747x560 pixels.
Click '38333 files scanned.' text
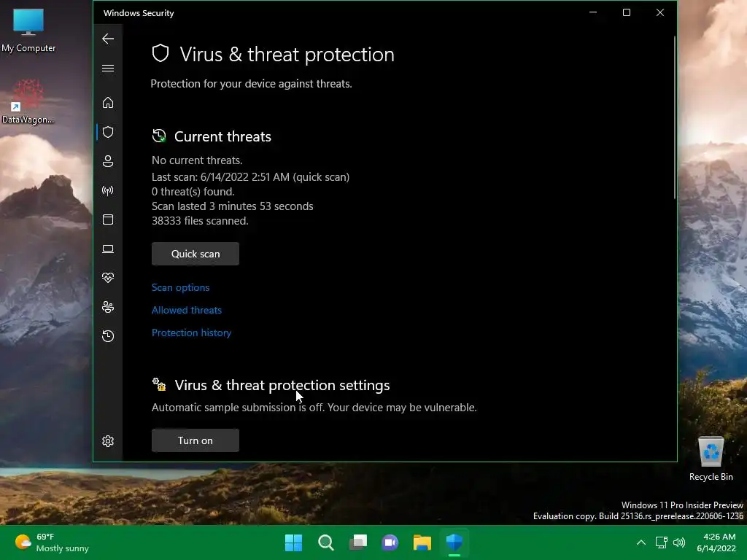[x=200, y=221]
